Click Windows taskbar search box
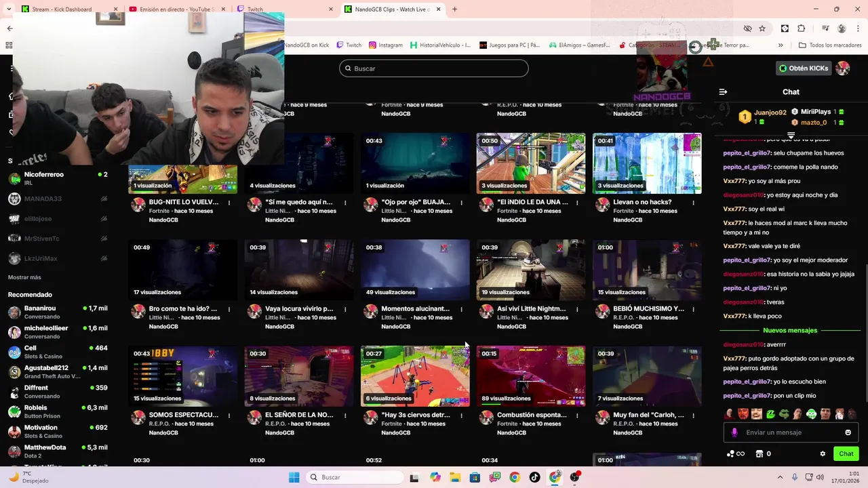The width and height of the screenshot is (868, 488). 353,477
